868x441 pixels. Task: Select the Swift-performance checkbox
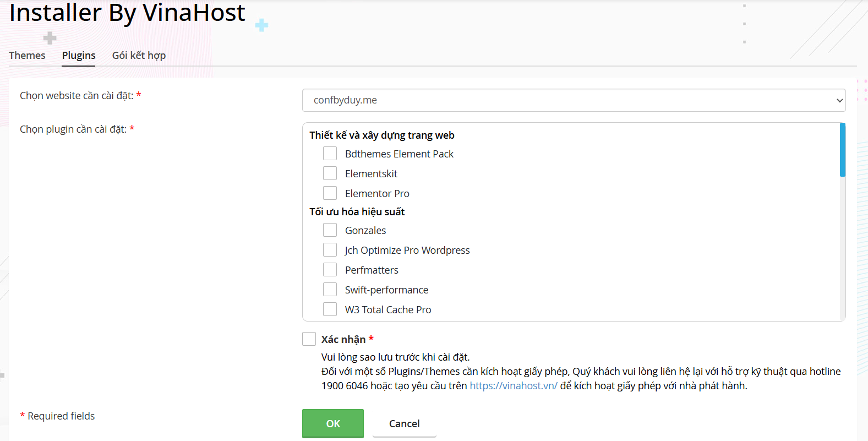(330, 290)
